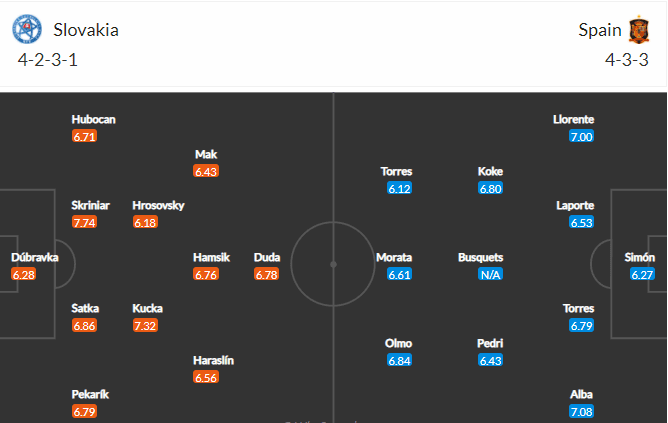
Task: Open the Slovakia team name link
Action: pos(86,30)
